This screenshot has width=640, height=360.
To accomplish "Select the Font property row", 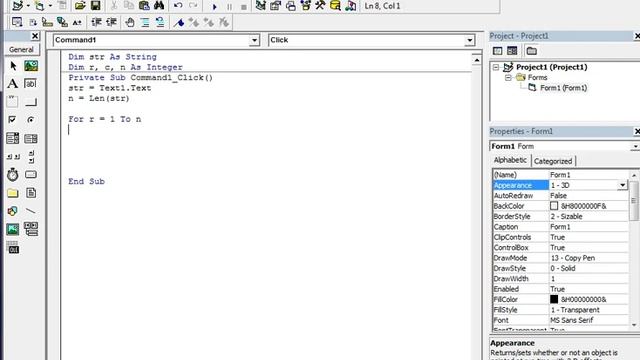I will pos(560,320).
